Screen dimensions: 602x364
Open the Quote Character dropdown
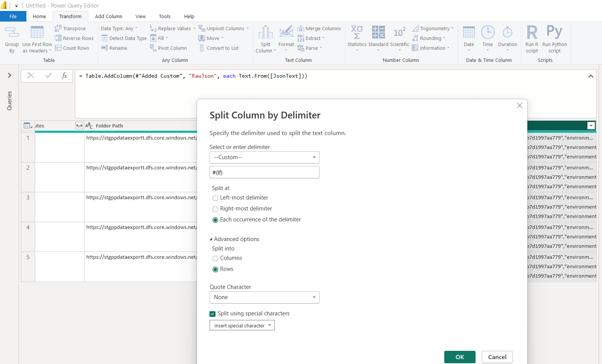(264, 297)
